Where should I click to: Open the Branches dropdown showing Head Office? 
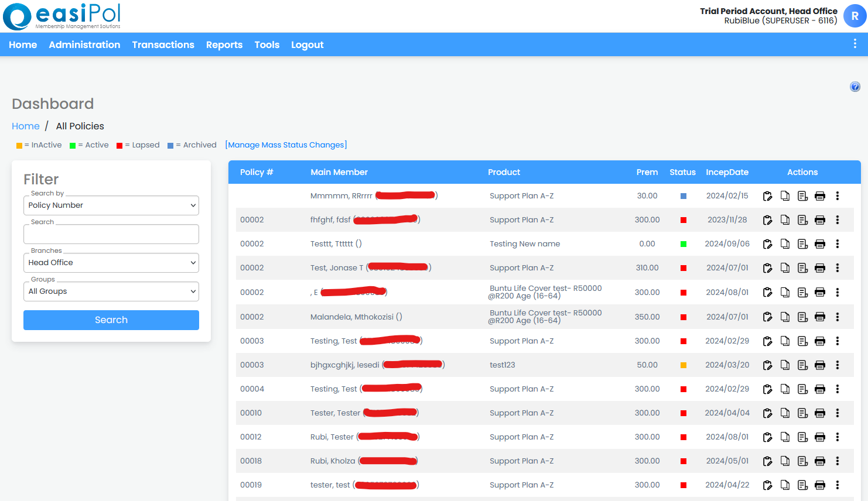point(111,262)
